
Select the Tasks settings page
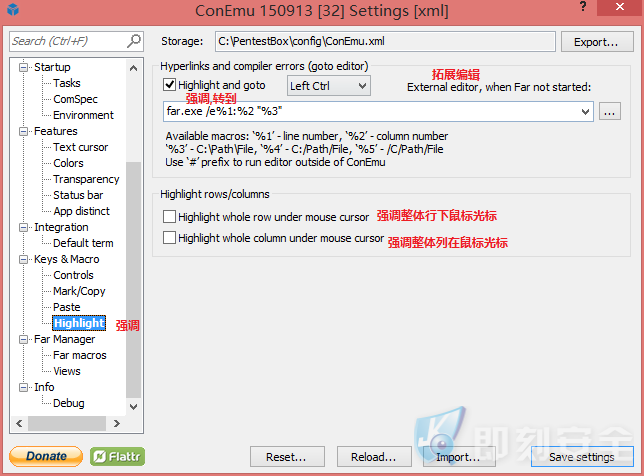click(67, 83)
